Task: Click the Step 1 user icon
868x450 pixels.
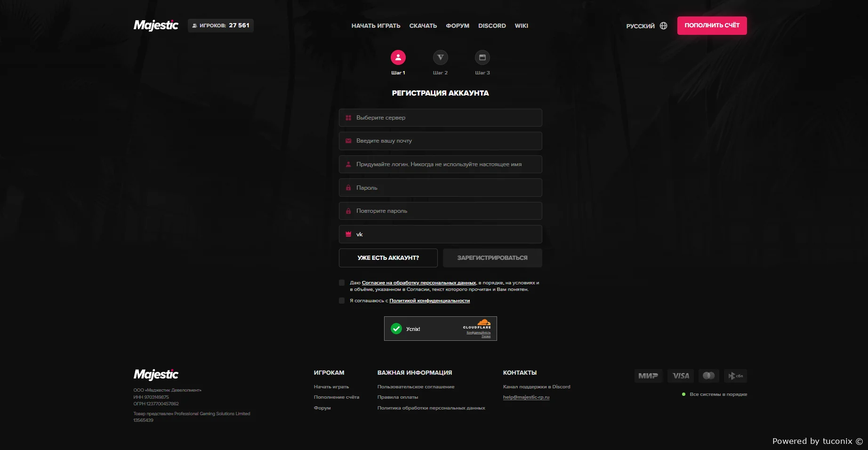Action: coord(398,57)
